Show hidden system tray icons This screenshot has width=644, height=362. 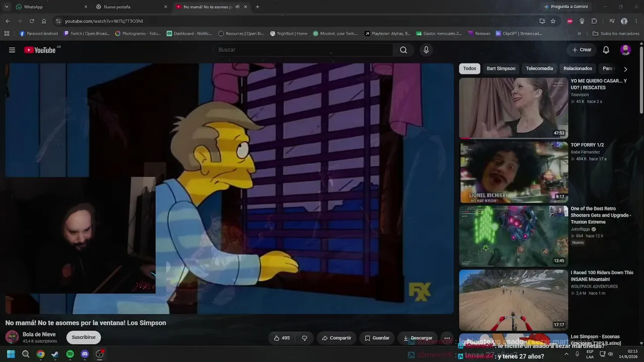pos(567,354)
